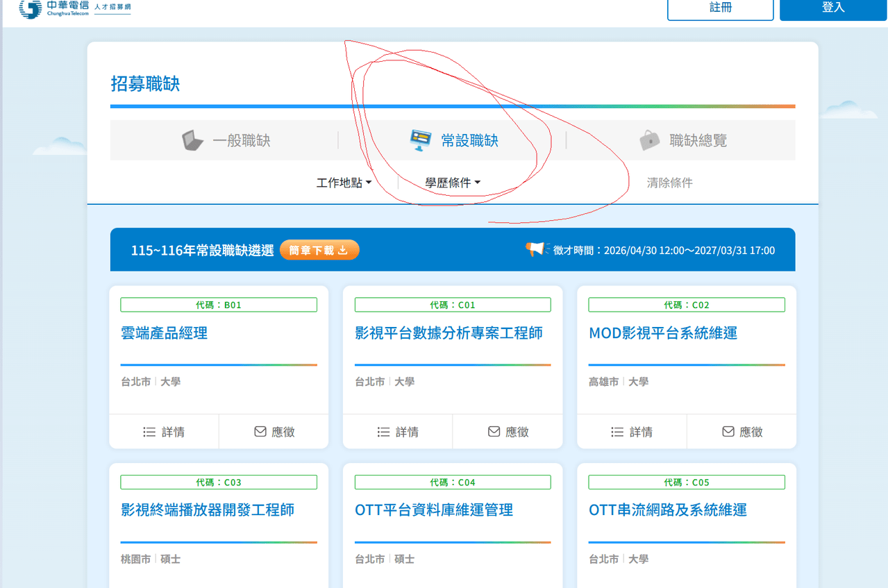Open the OTT平台資料庫維運管理 job title
The height and width of the screenshot is (588, 888).
click(x=434, y=510)
